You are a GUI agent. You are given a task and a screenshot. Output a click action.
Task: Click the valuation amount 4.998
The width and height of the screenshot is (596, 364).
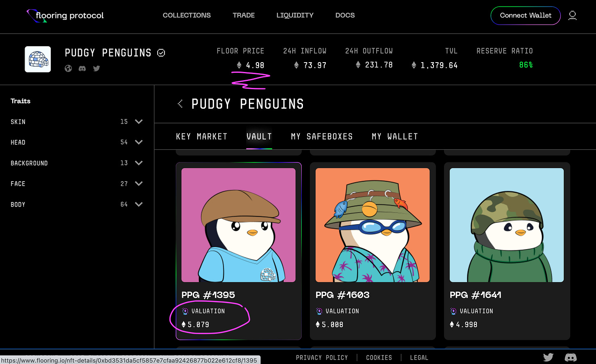(467, 325)
